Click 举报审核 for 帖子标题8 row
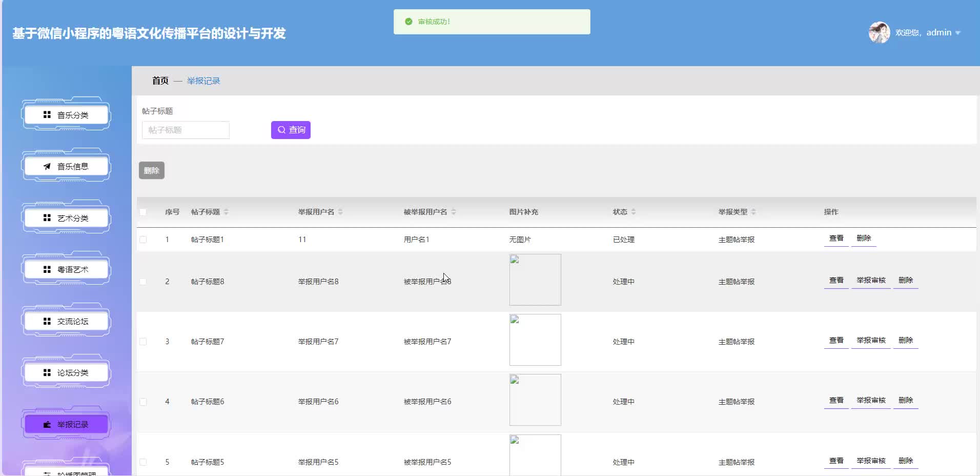Viewport: 980px width, 476px height. [871, 281]
